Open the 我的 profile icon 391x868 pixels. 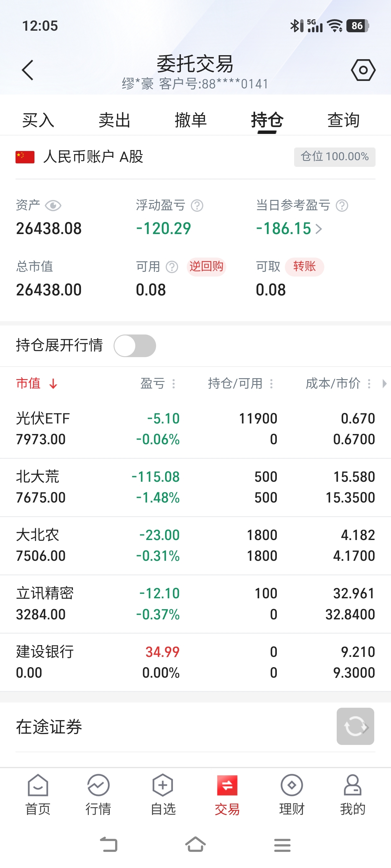(x=353, y=785)
